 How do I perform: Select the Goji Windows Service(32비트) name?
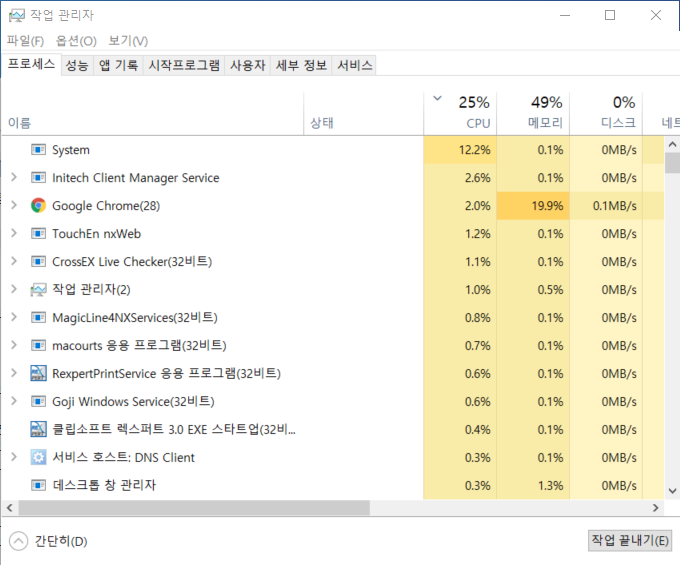pos(133,402)
